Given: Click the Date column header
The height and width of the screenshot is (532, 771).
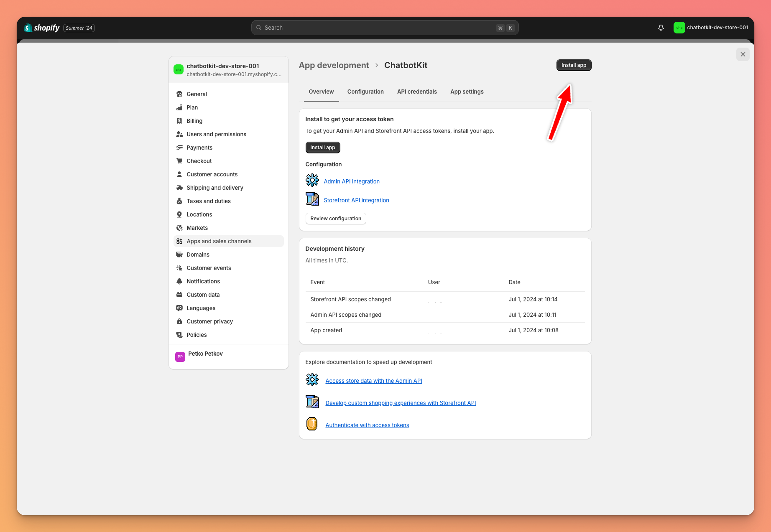Looking at the screenshot, I should click(514, 282).
